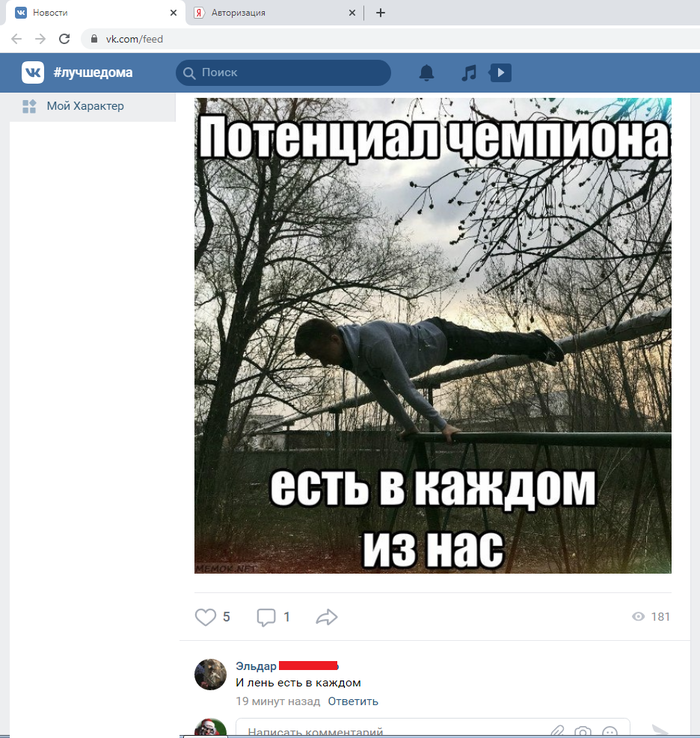Click the VK logo icon
This screenshot has height=738, width=700.
tap(32, 72)
